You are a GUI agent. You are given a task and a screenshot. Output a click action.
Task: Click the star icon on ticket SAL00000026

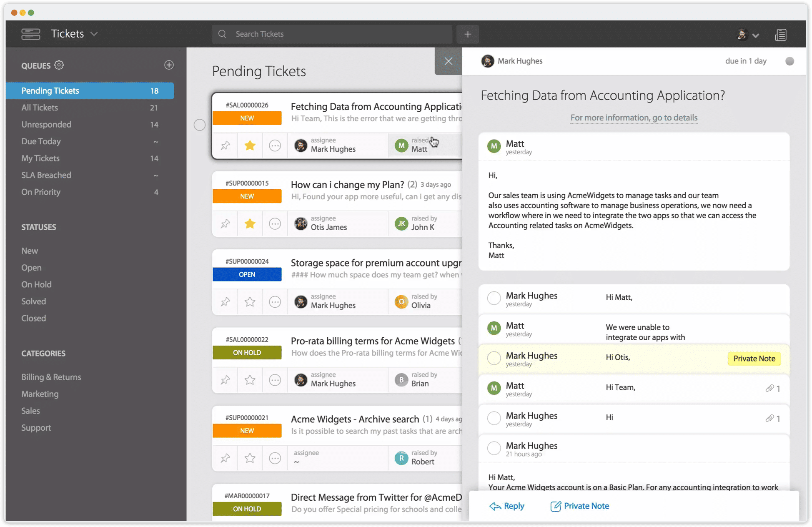(x=249, y=145)
